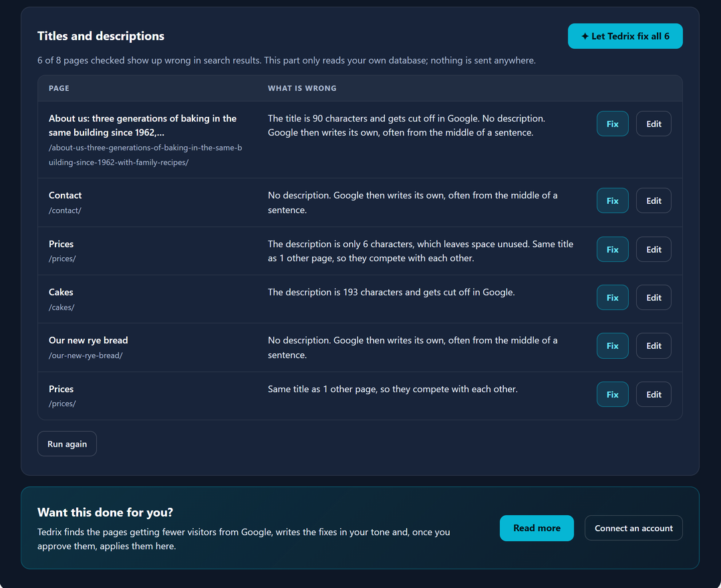This screenshot has width=721, height=588.
Task: Click Connect an account button
Action: click(x=633, y=529)
